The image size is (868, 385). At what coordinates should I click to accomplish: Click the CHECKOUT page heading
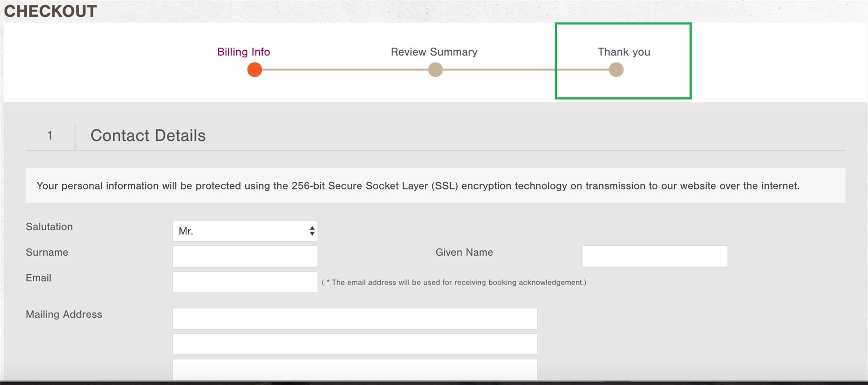click(x=50, y=11)
